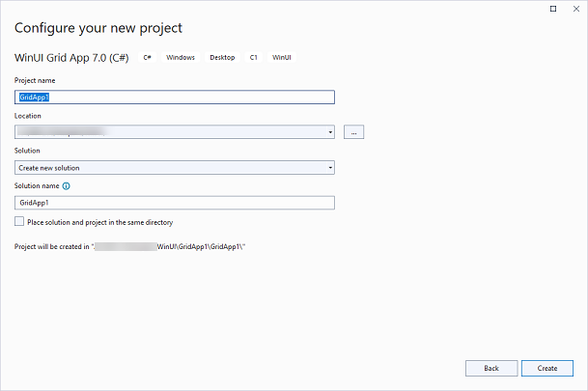Close the Configure your new project dialog
This screenshot has height=391, width=588.
pyautogui.click(x=574, y=9)
